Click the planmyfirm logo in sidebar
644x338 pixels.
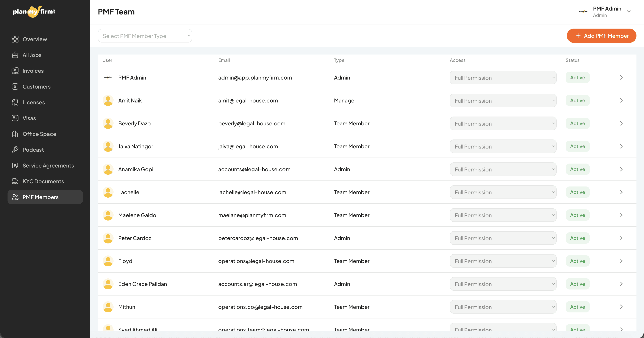click(34, 11)
